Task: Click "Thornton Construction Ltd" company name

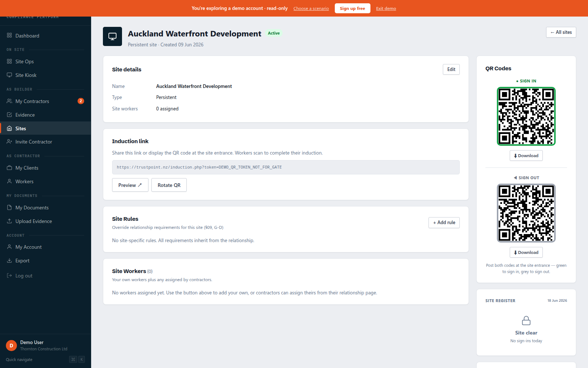Action: [x=44, y=349]
